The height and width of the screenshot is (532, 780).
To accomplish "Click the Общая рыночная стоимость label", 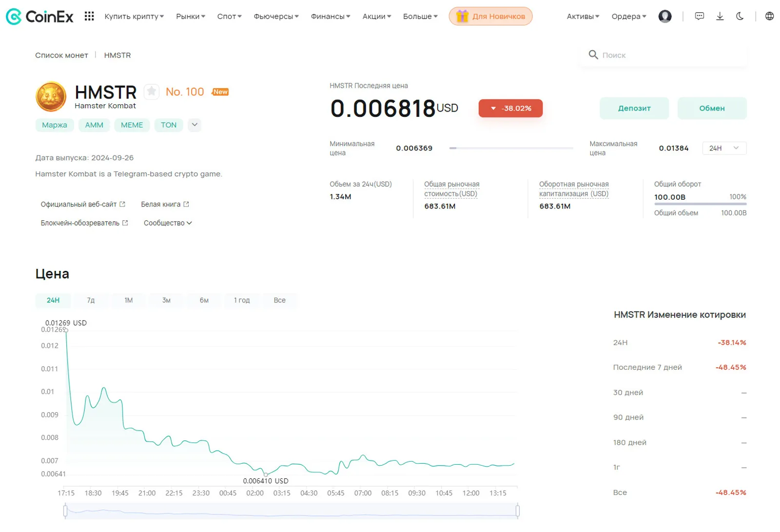I will [451, 189].
